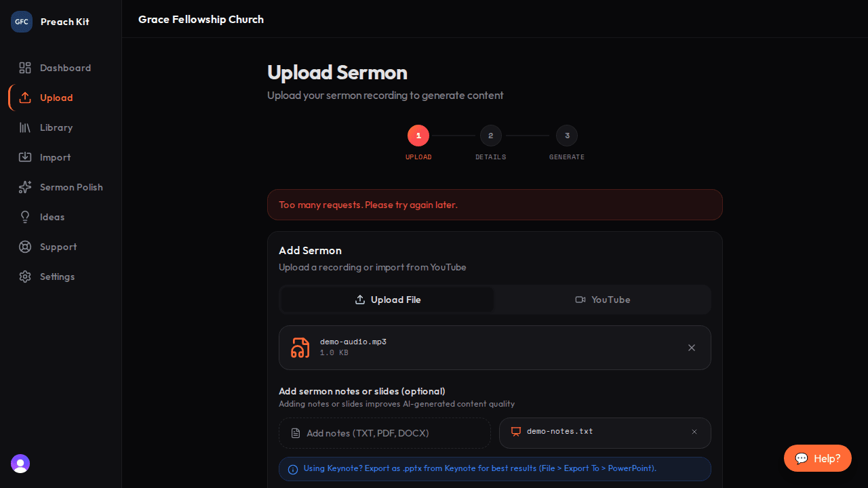Switch to the YouTube tab
The height and width of the screenshot is (488, 868).
(x=603, y=300)
